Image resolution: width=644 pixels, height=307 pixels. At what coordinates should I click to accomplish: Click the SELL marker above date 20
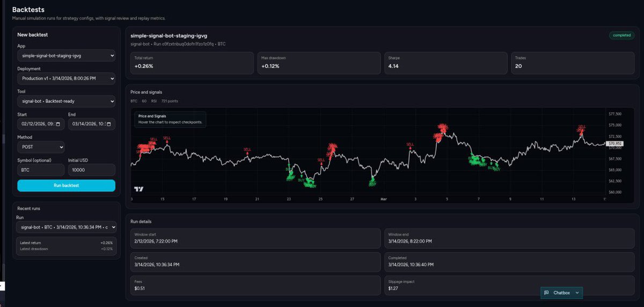(247, 151)
